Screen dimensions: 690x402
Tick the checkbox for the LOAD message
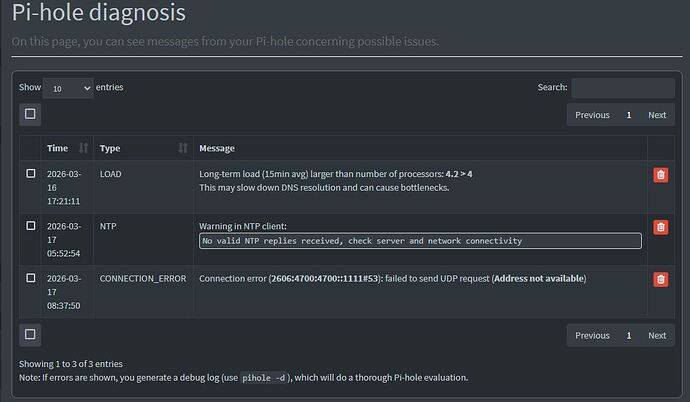[x=31, y=174]
